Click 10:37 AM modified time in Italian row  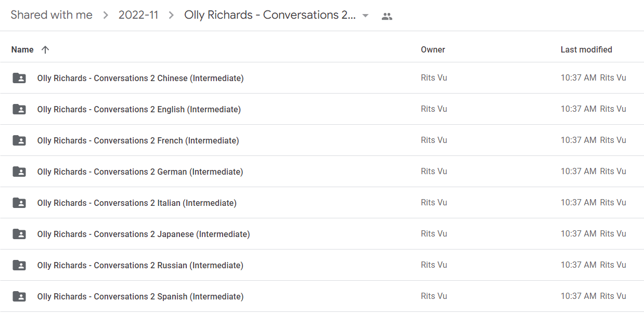pyautogui.click(x=578, y=203)
